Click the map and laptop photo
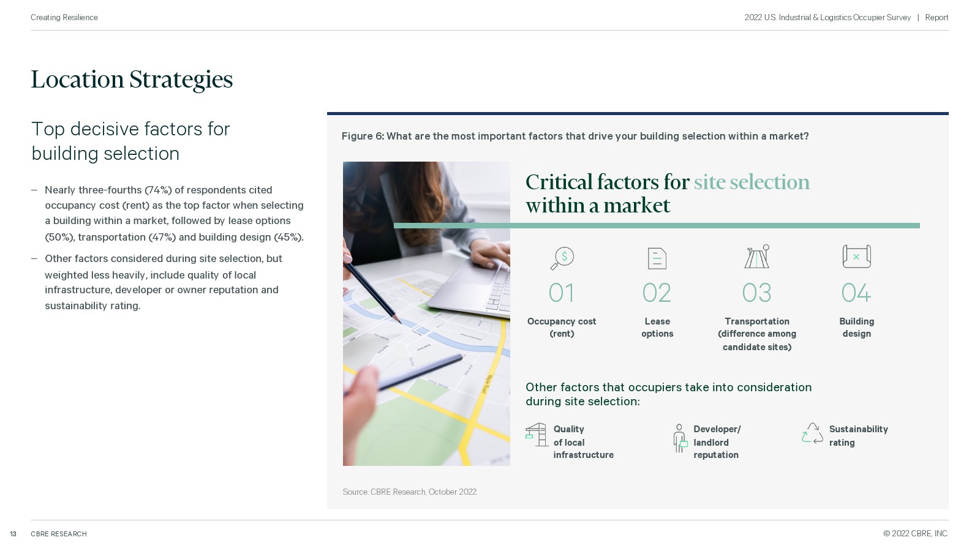The height and width of the screenshot is (551, 980). 426,313
